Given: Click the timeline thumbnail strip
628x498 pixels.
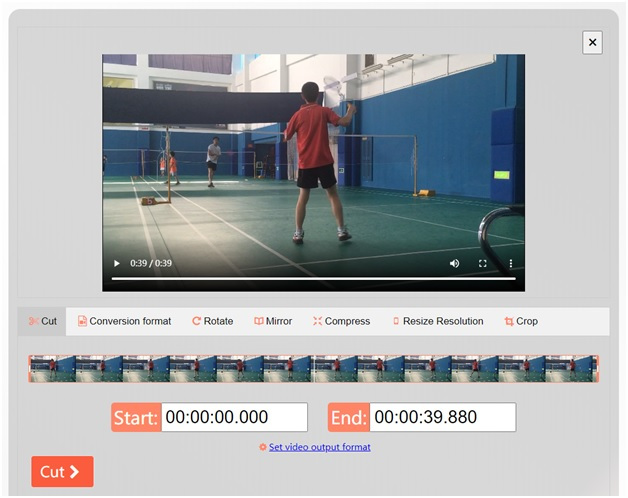Looking at the screenshot, I should 314,369.
